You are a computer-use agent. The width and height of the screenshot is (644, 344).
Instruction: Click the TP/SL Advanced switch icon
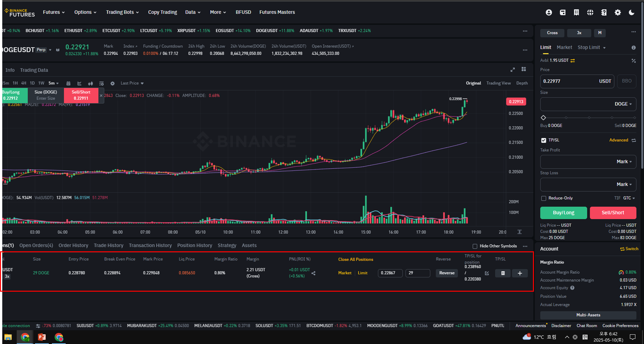tap(634, 140)
